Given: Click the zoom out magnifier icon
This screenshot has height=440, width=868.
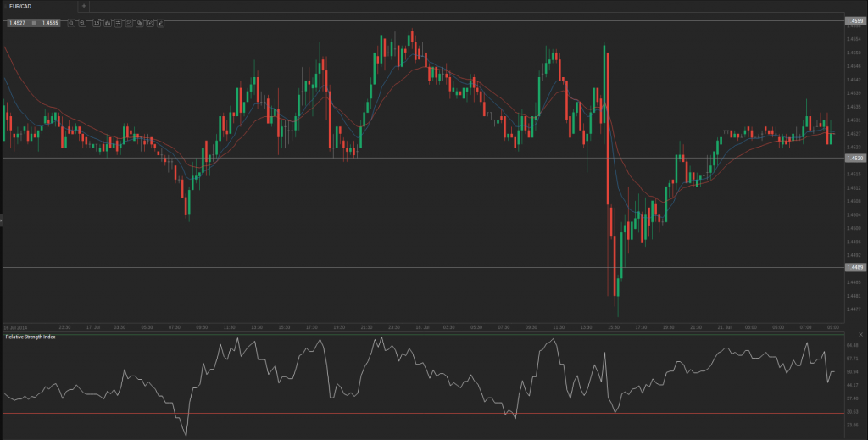Looking at the screenshot, I should tap(70, 23).
